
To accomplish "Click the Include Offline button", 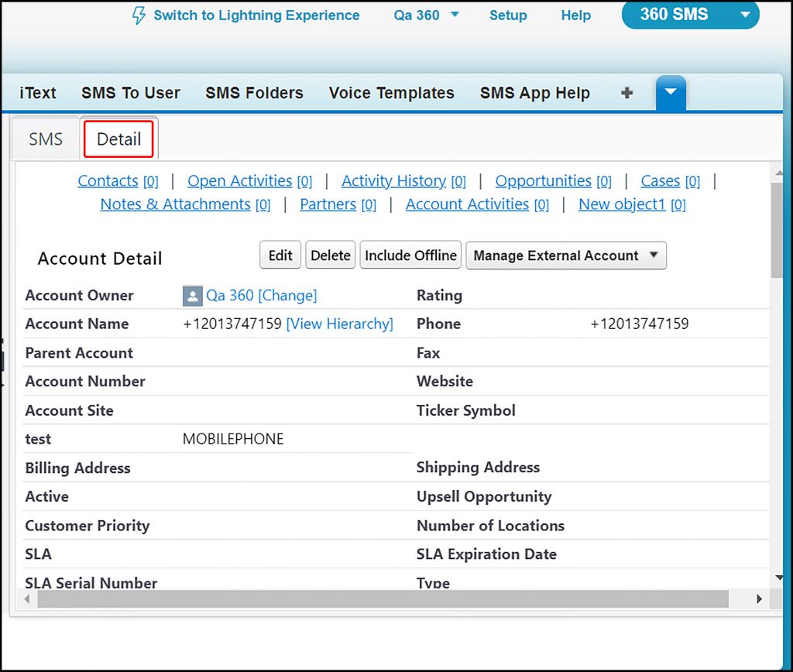I will tap(410, 255).
